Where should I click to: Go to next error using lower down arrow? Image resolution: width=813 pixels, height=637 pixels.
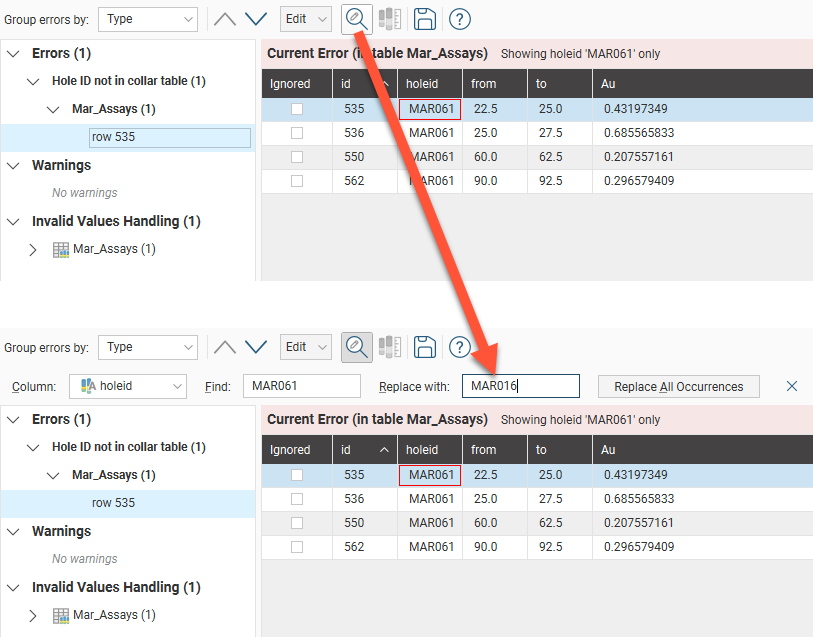coord(256,347)
